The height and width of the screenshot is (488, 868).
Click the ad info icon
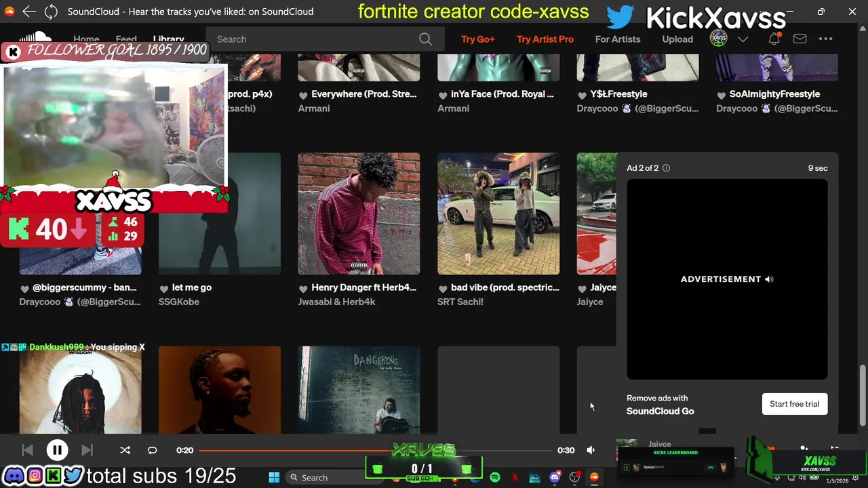tap(666, 168)
